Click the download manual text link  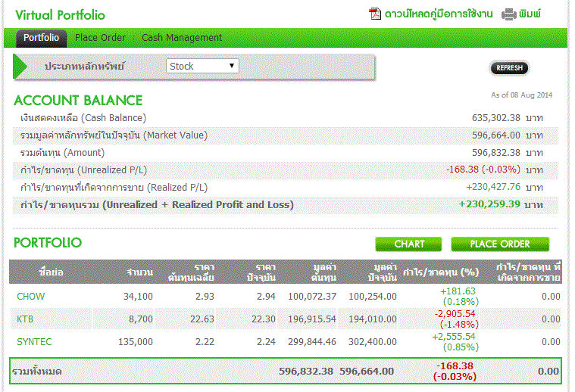click(x=439, y=14)
